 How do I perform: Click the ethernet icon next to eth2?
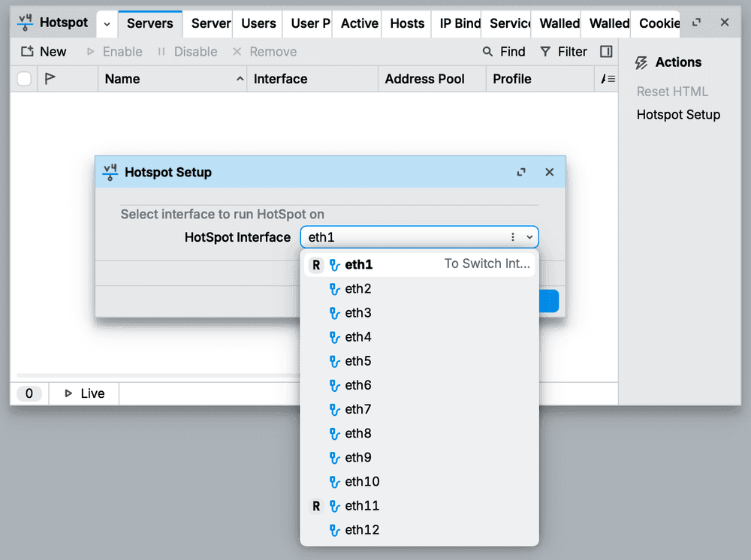334,289
